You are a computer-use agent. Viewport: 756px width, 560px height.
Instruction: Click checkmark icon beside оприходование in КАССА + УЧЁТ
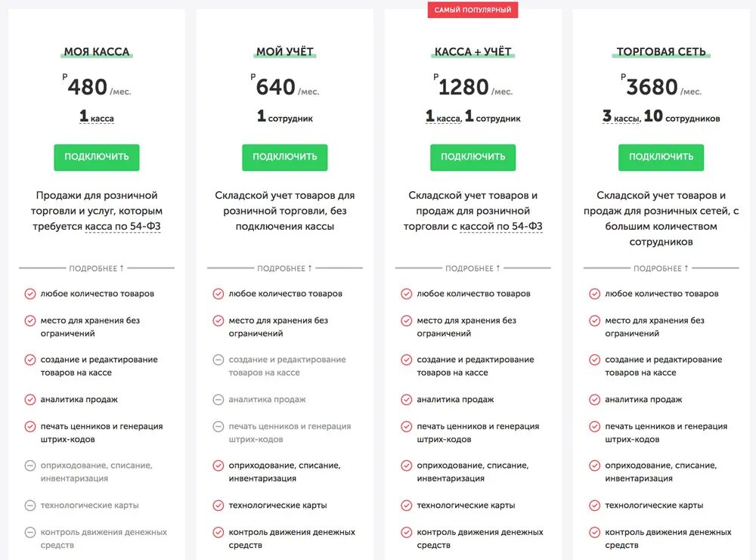click(407, 466)
